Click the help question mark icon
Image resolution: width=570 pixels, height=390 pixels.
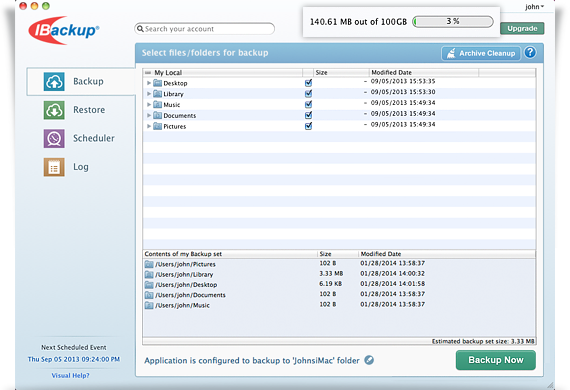click(x=530, y=53)
